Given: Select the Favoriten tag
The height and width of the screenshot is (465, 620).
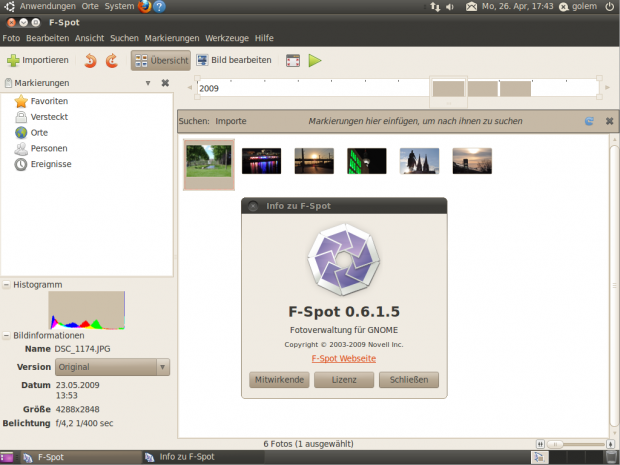Looking at the screenshot, I should click(49, 101).
